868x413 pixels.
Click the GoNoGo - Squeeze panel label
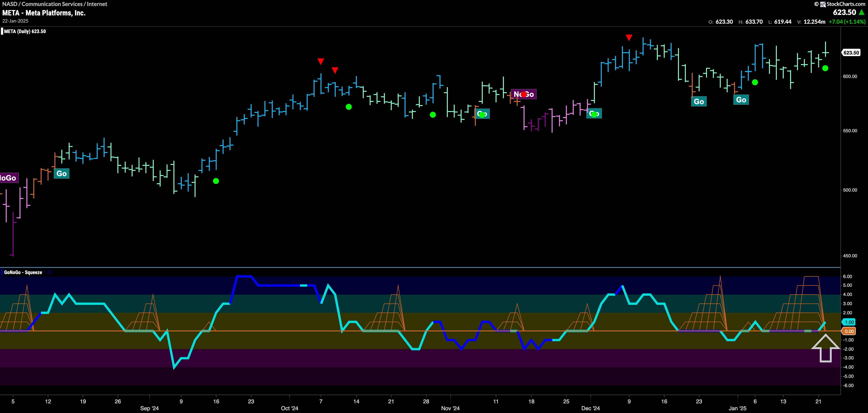tap(23, 272)
